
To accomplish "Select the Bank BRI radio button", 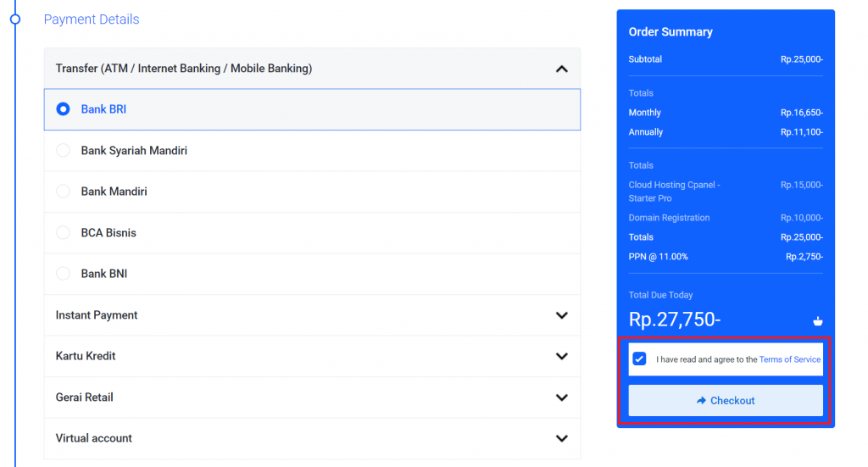I will coord(63,109).
